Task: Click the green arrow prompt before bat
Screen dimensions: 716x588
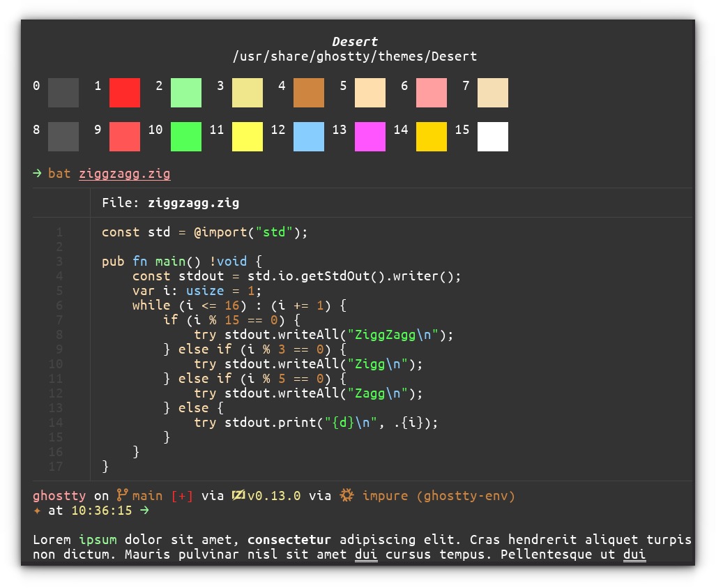Action: (37, 174)
